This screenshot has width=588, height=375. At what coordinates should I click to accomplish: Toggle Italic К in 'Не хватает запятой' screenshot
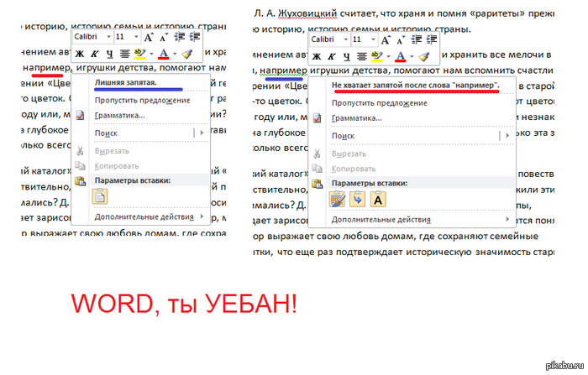click(x=331, y=56)
